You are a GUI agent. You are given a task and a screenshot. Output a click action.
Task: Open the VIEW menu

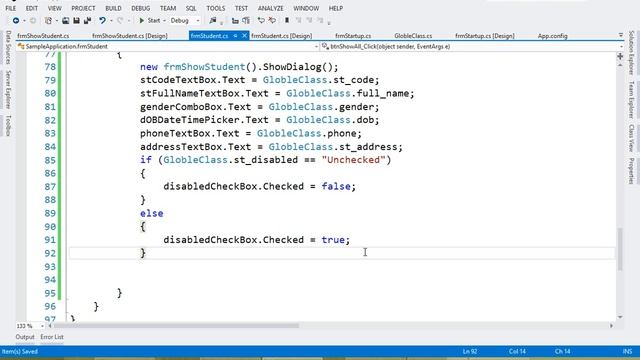point(54,8)
